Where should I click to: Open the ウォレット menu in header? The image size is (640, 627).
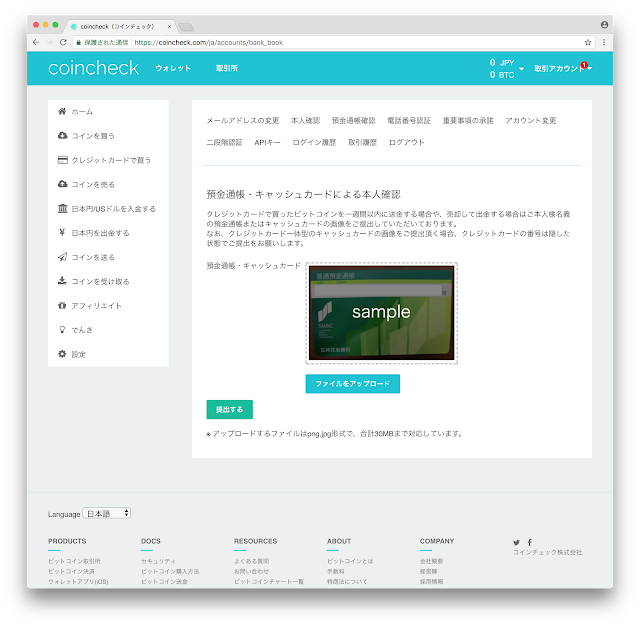click(173, 68)
